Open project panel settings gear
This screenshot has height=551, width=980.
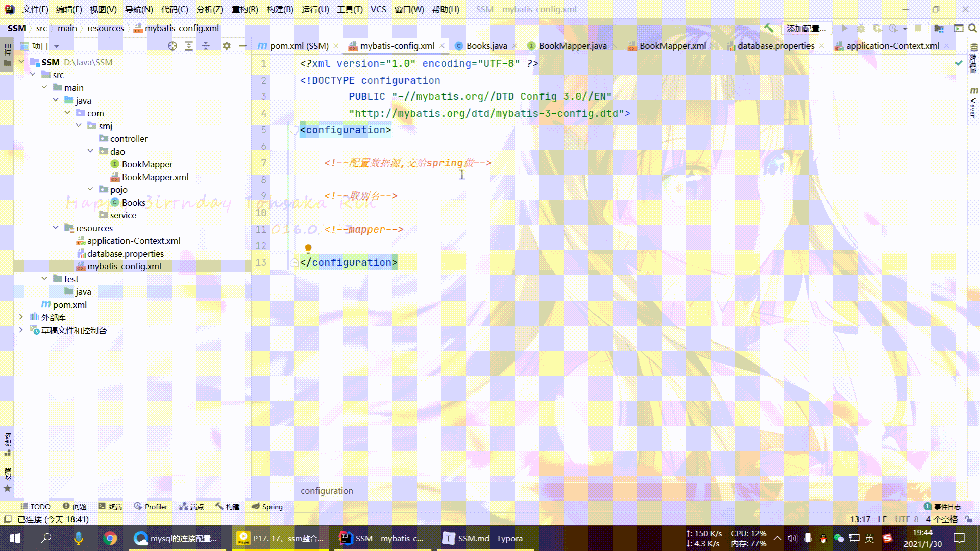[x=227, y=46]
